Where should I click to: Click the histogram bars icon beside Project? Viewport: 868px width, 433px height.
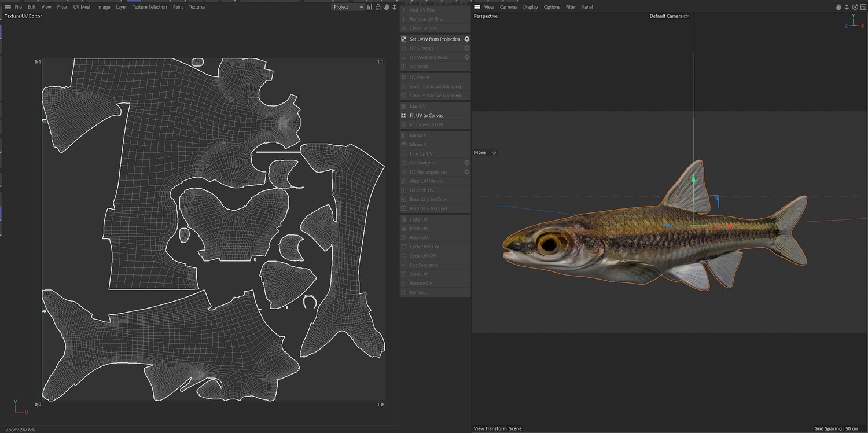(x=369, y=7)
